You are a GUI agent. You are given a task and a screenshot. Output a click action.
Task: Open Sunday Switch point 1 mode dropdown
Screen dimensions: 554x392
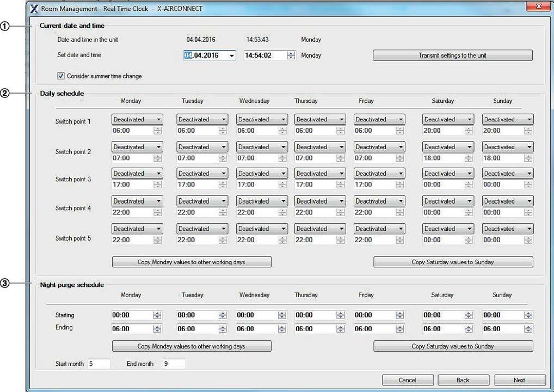(x=508, y=119)
